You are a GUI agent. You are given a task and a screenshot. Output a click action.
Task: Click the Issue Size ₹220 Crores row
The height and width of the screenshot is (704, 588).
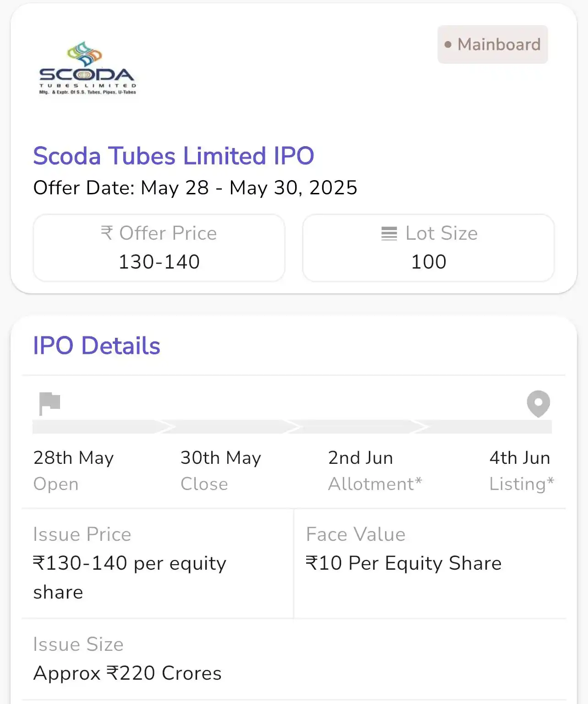tap(294, 659)
